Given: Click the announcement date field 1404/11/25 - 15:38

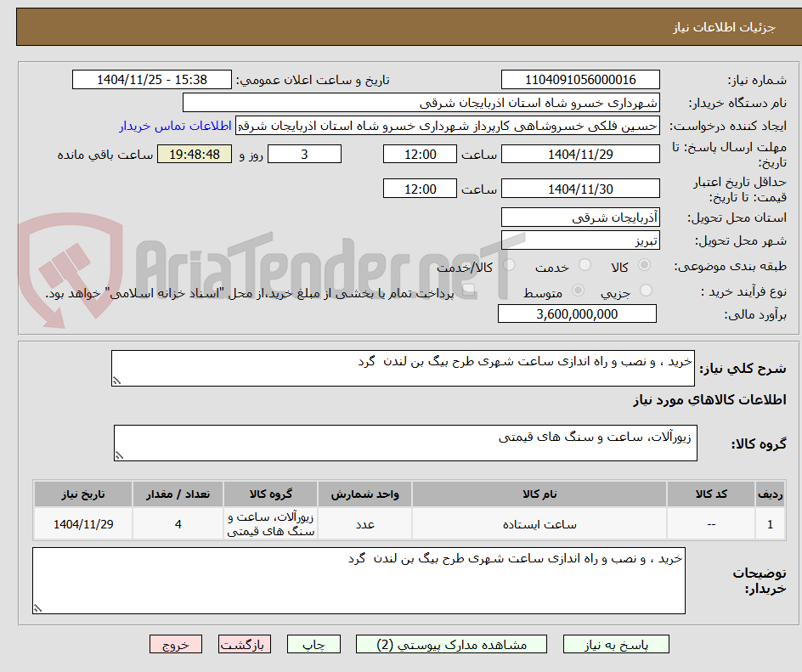Looking at the screenshot, I should click(x=152, y=80).
